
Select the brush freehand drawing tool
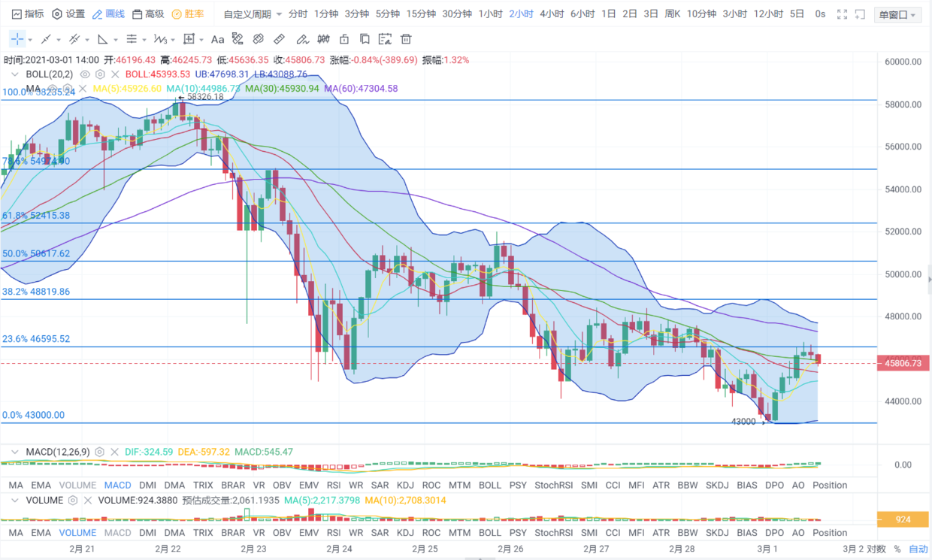[x=302, y=39]
